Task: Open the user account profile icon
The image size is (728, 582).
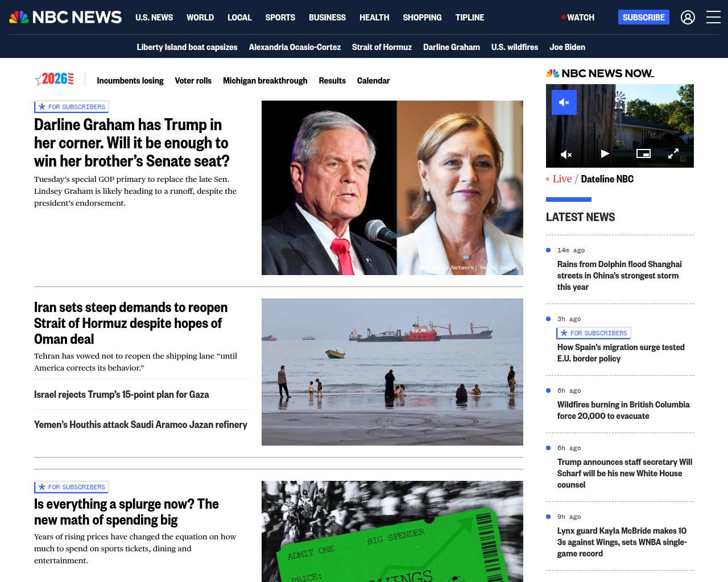Action: click(x=688, y=18)
